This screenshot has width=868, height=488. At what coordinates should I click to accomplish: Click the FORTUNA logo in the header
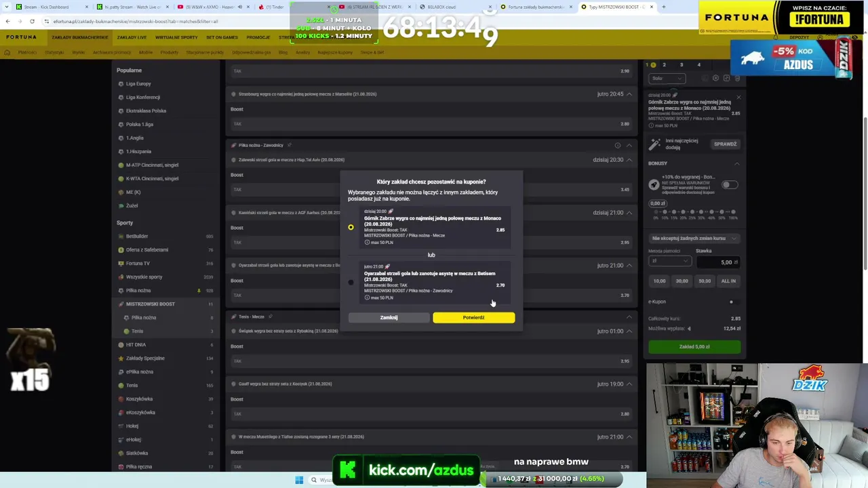[20, 37]
